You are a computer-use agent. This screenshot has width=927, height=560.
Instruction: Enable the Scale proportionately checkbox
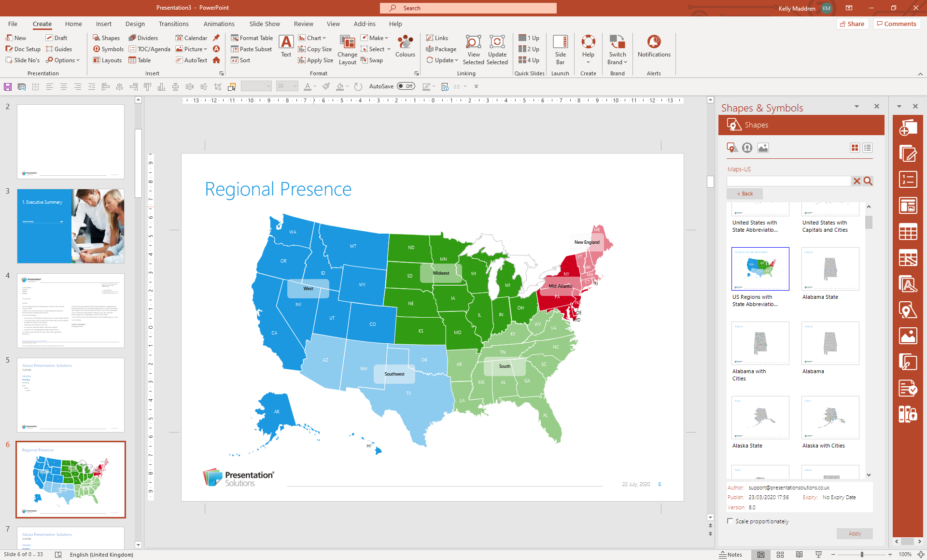(x=730, y=521)
